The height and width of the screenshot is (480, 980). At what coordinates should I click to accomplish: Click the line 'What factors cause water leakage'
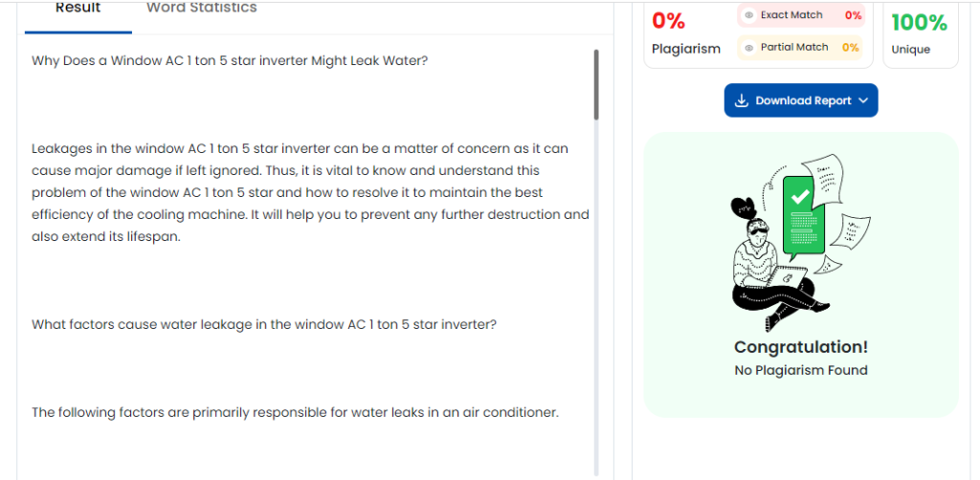tap(264, 324)
